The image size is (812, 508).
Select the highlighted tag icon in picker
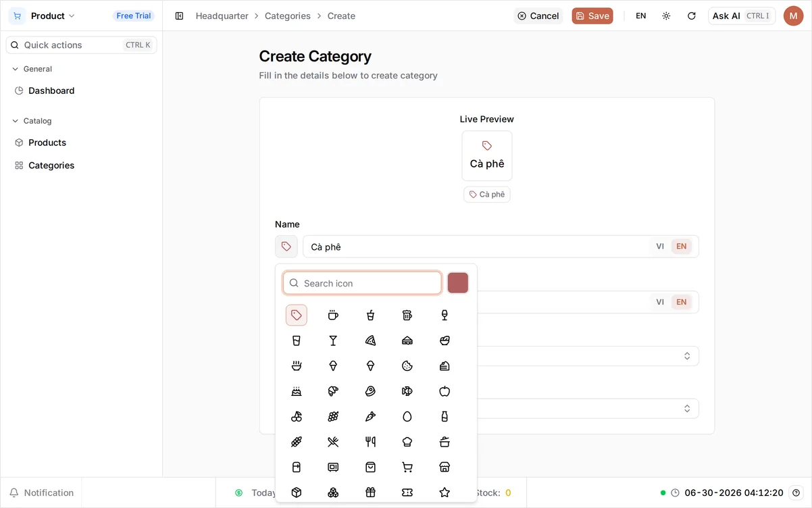(x=297, y=315)
